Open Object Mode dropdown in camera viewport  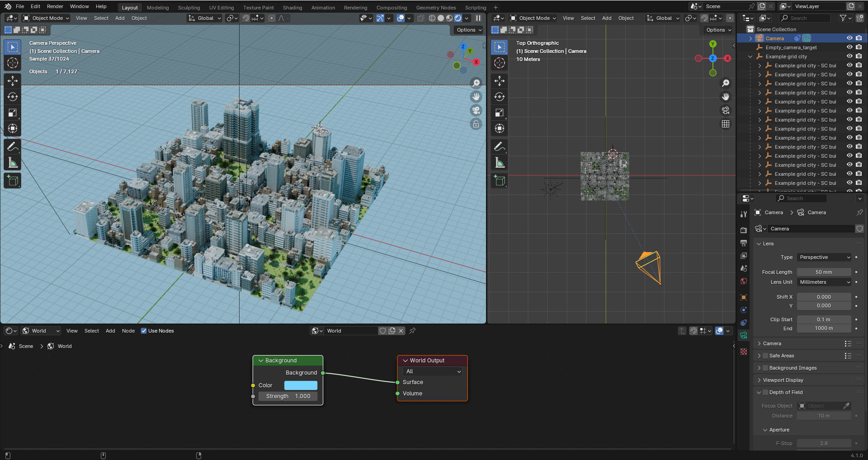point(46,18)
